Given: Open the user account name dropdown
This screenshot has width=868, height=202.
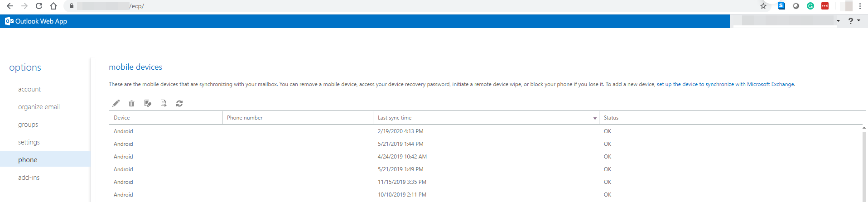Looking at the screenshot, I should [838, 21].
